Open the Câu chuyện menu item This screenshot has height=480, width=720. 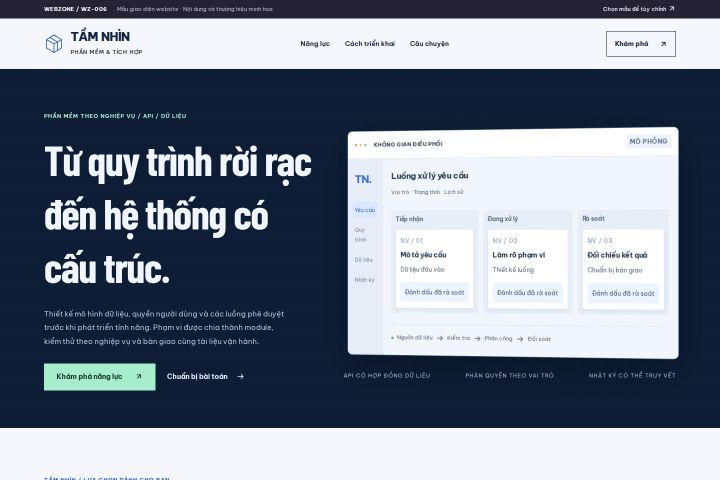(x=429, y=44)
